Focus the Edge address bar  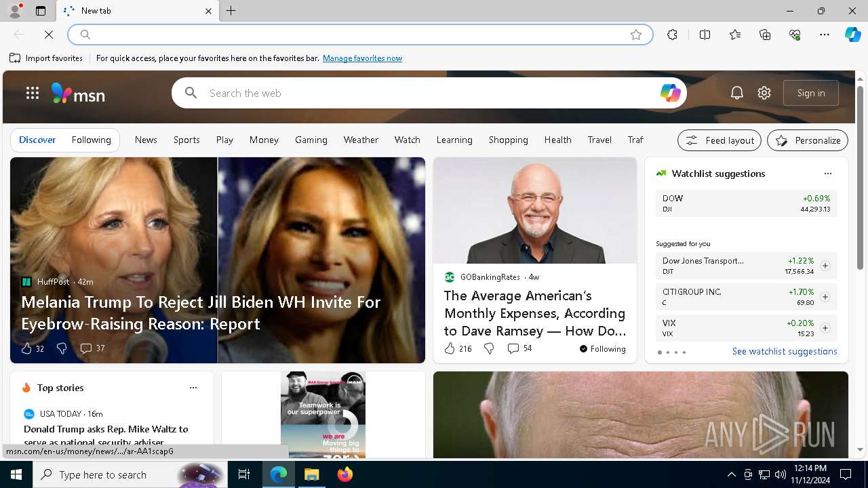(x=359, y=35)
